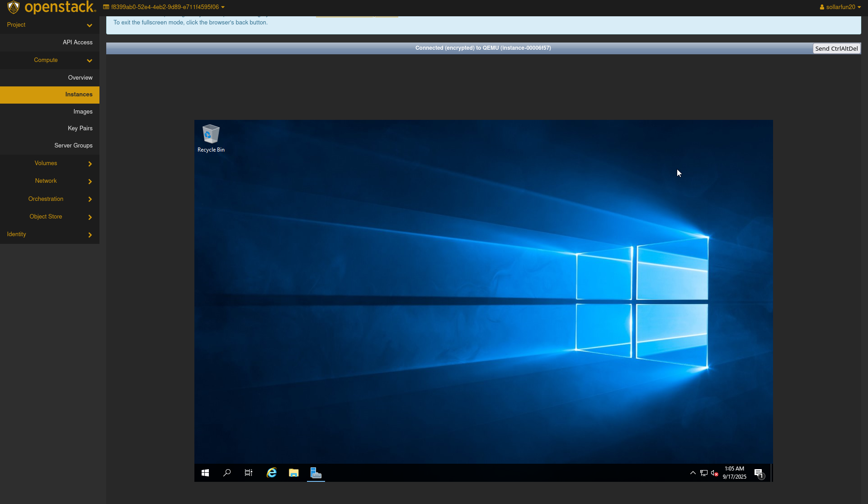Image resolution: width=868 pixels, height=504 pixels.
Task: Click the muted volume tray icon
Action: coord(714,473)
